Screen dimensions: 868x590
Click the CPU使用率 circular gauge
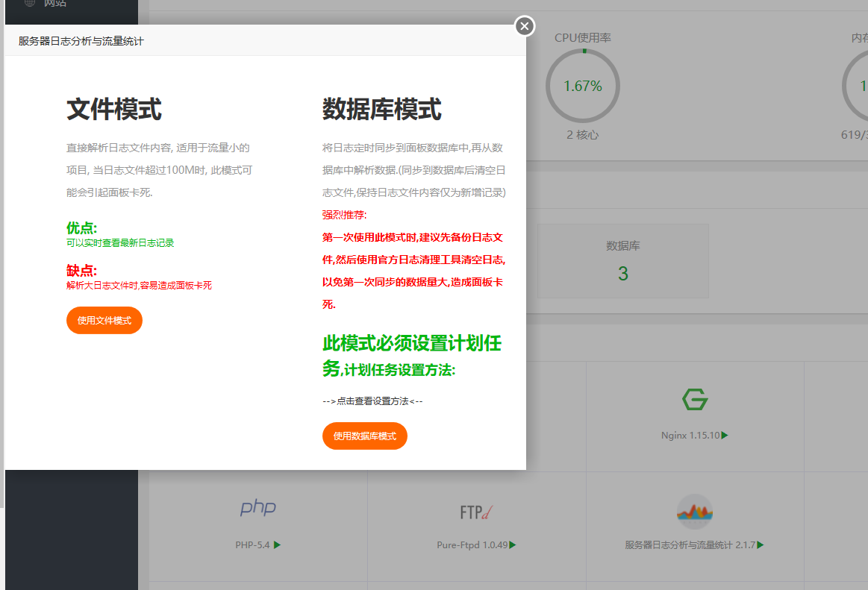click(x=583, y=86)
